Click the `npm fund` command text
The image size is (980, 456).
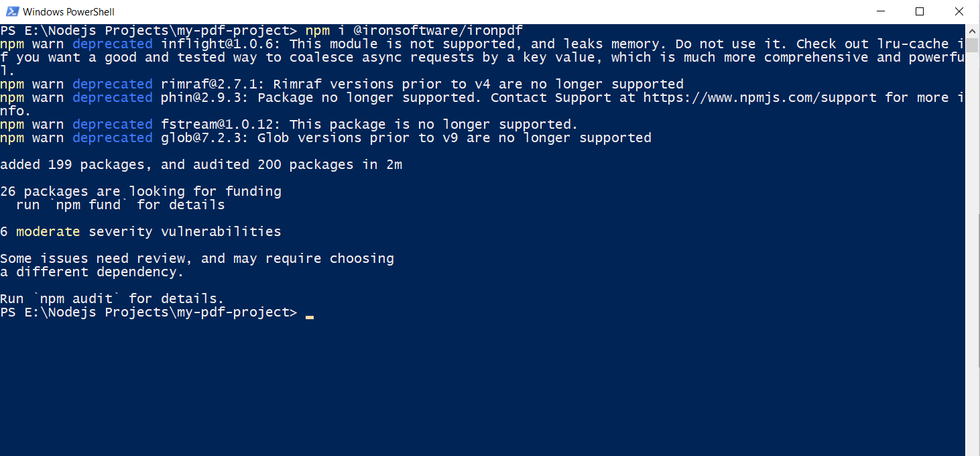coord(88,205)
